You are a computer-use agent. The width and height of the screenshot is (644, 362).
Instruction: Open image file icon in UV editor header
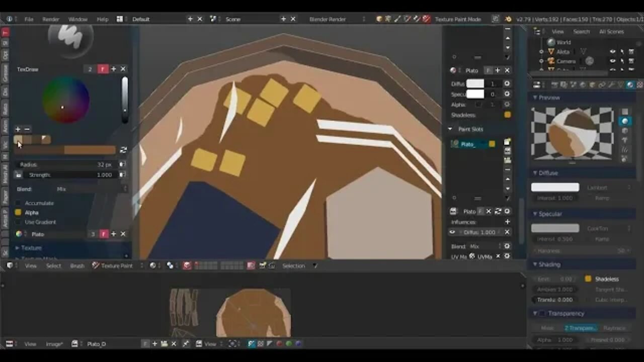tap(164, 344)
